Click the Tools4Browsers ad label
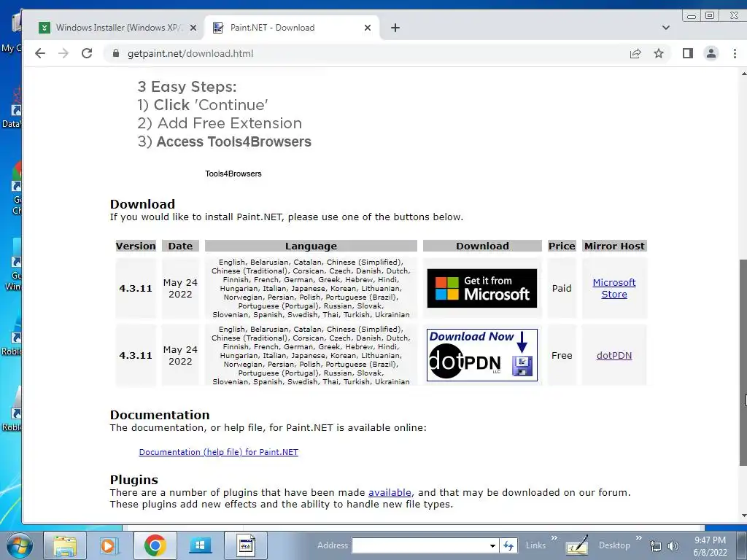This screenshot has height=560, width=747. [233, 174]
